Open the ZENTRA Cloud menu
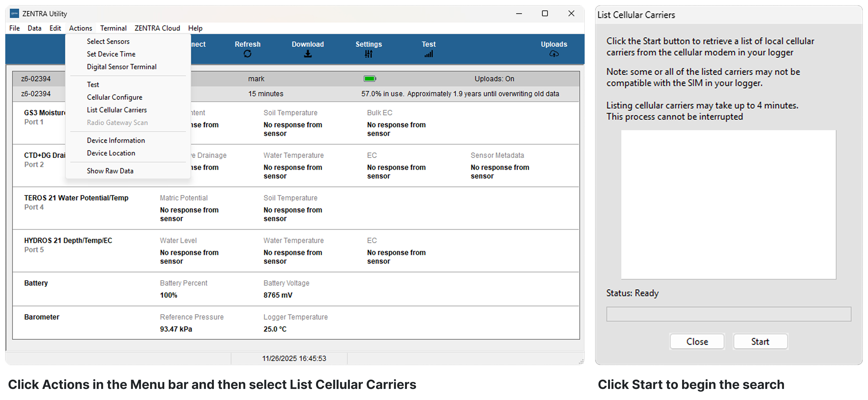 (157, 28)
